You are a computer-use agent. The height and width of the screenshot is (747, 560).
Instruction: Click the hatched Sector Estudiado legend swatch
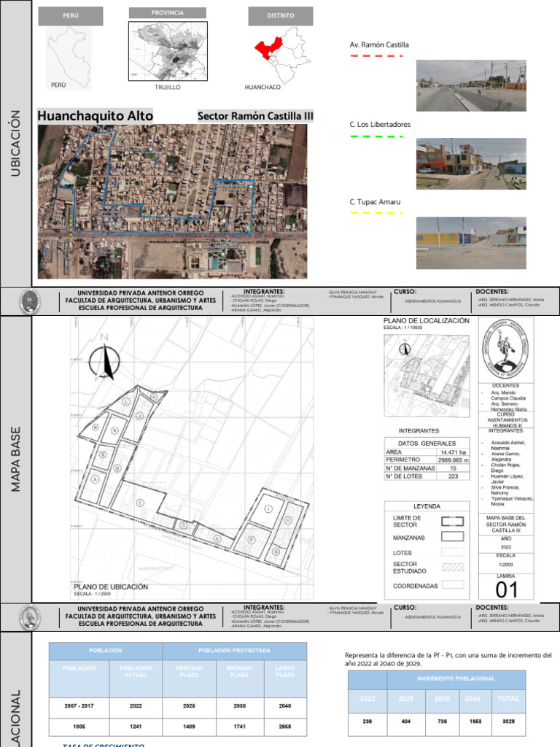pos(452,567)
